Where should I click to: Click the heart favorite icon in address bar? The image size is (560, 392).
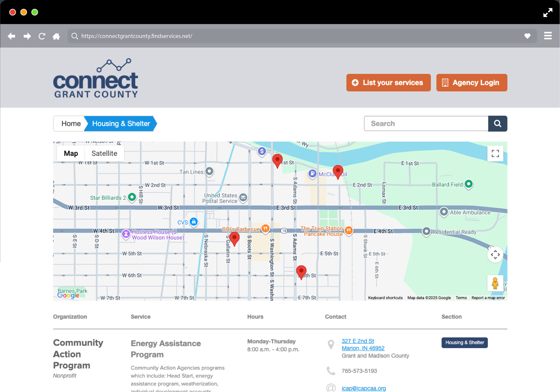click(x=527, y=36)
